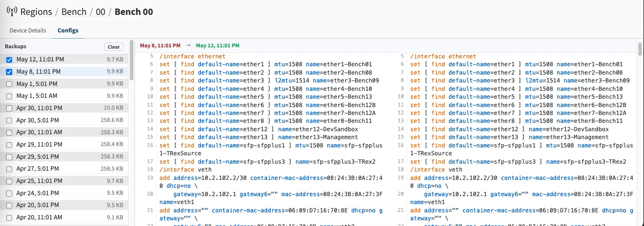Check the Apr 27, 5:01 PM backup
Screen dimensions: 644x226
[x=9, y=169]
